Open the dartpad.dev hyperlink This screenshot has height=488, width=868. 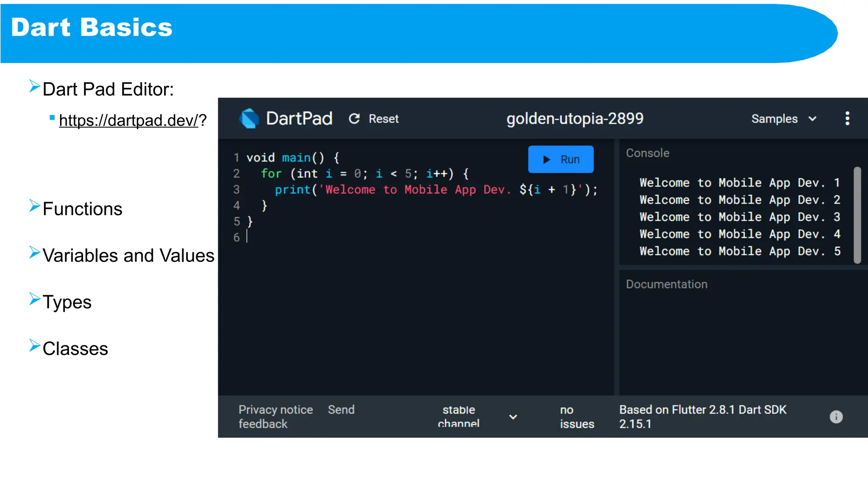[x=128, y=120]
